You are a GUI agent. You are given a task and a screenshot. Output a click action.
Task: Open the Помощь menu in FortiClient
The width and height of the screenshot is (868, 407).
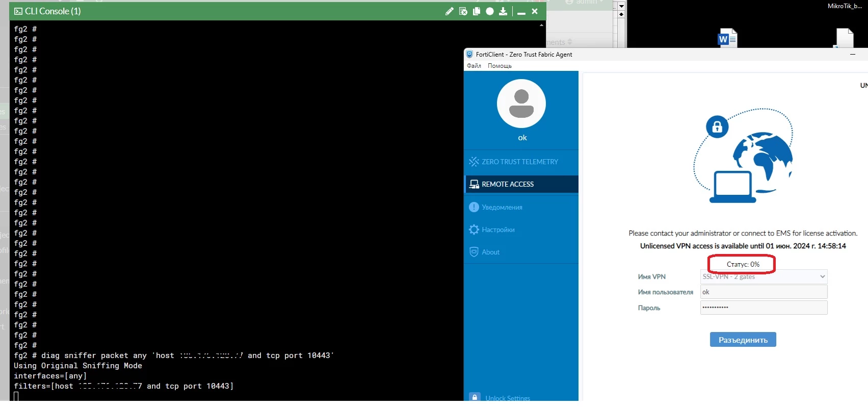[x=499, y=66]
